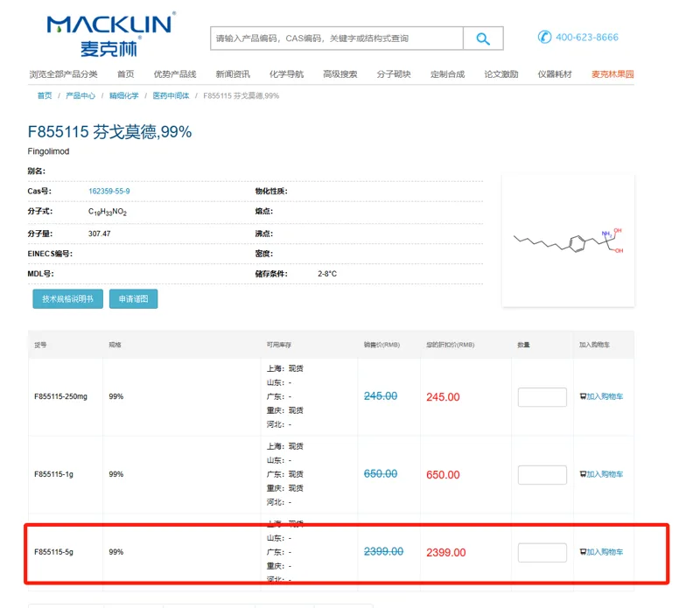
Task: Open 高级搜索 menu item
Action: click(x=339, y=74)
